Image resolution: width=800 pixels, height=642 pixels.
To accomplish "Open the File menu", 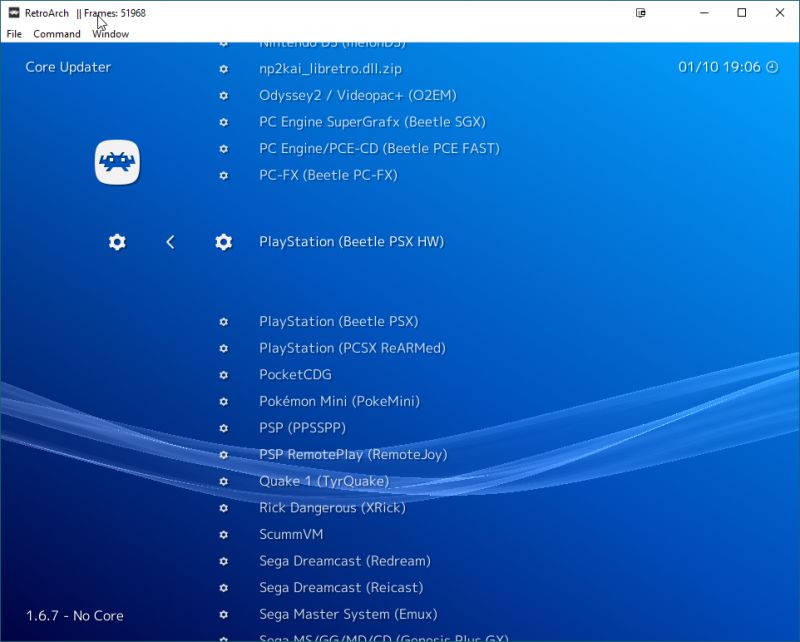I will 14,33.
